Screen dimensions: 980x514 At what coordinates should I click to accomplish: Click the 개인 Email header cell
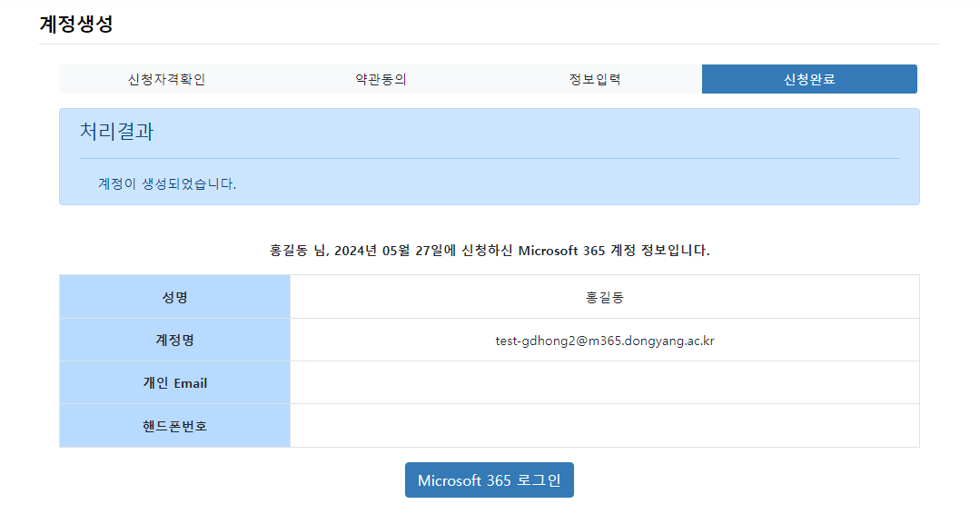175,383
